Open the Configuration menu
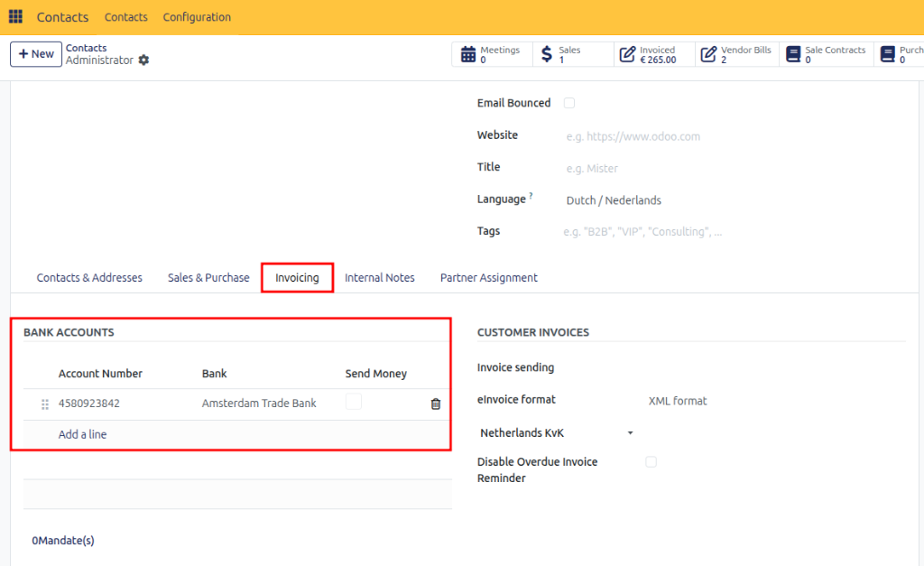Viewport: 924px width, 566px height. click(197, 17)
